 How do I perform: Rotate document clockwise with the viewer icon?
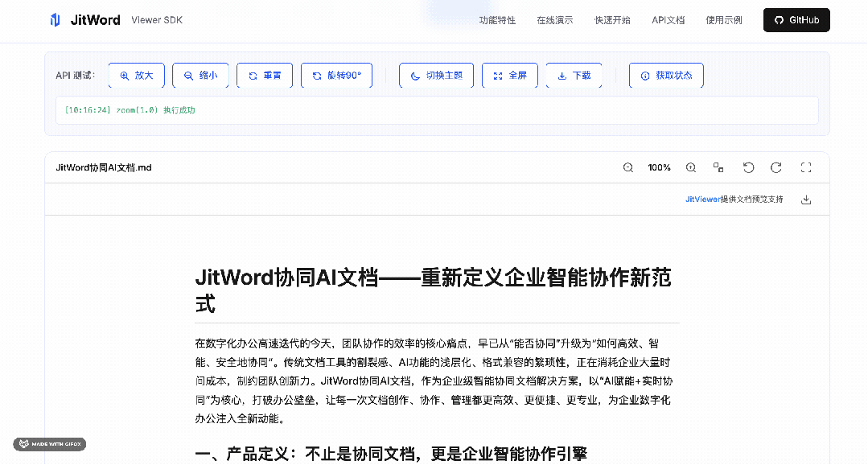pos(776,167)
